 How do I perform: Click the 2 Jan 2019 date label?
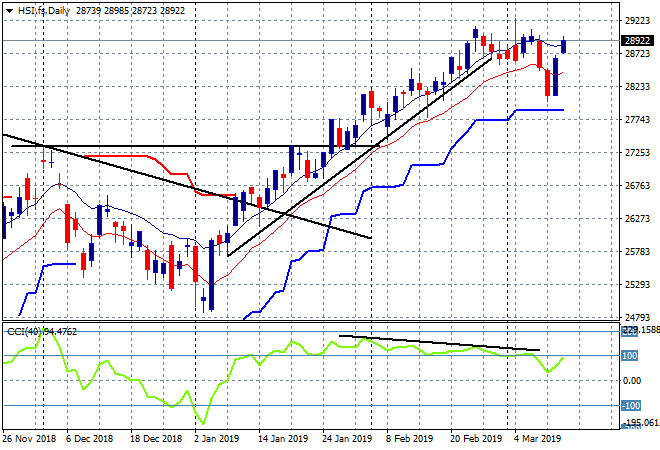216,439
